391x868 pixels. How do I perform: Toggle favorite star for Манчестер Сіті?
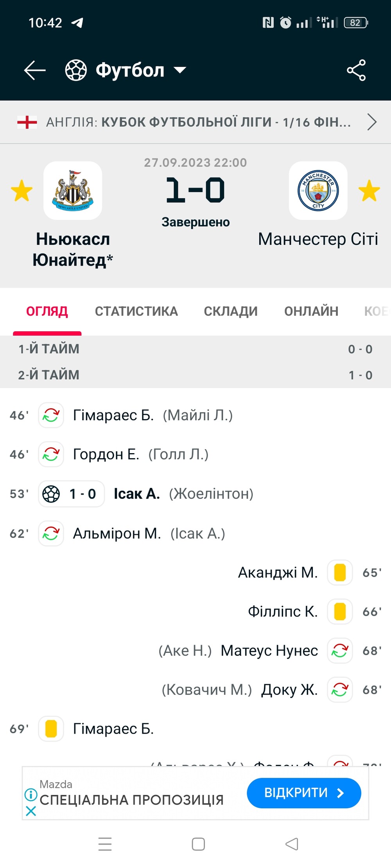pyautogui.click(x=369, y=191)
